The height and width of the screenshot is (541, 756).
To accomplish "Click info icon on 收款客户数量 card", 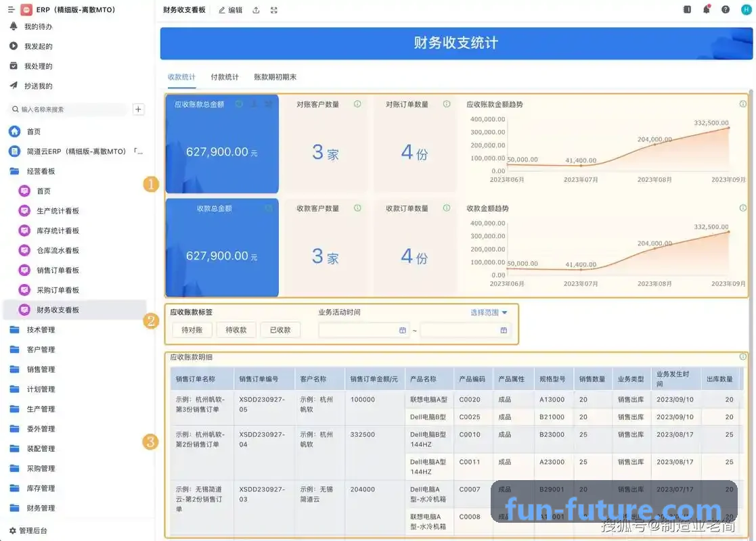I will (x=357, y=208).
